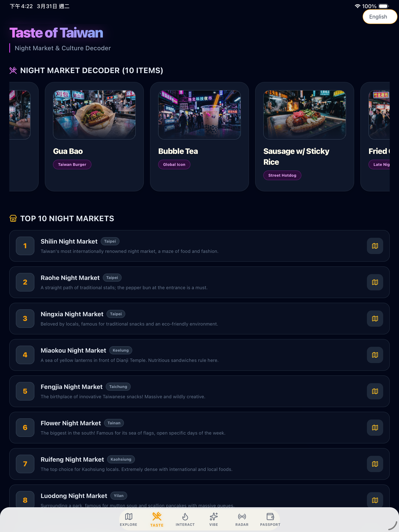The height and width of the screenshot is (532, 399).
Task: Open map for Shilin Night Market
Action: coord(375,246)
